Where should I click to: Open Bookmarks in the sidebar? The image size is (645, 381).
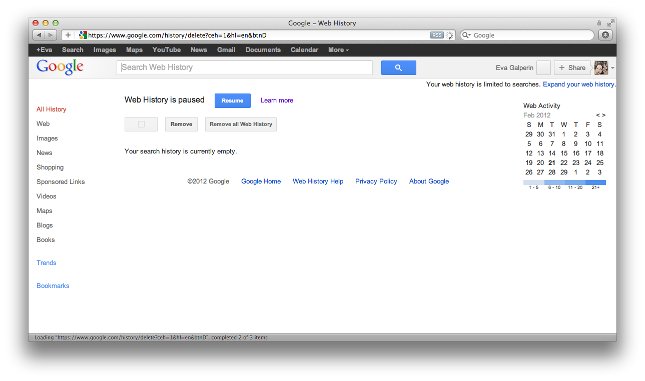(53, 286)
